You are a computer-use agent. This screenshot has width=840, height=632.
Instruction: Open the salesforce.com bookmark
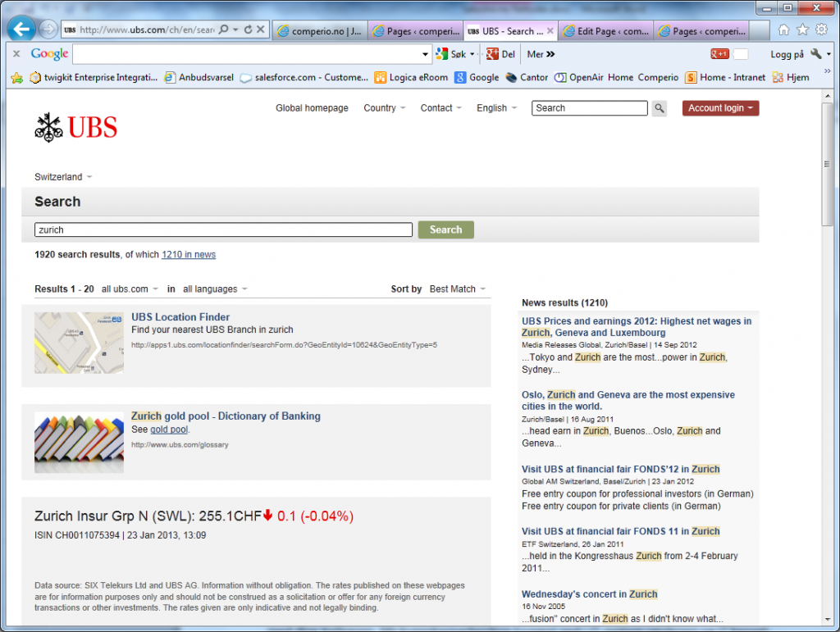pyautogui.click(x=304, y=78)
